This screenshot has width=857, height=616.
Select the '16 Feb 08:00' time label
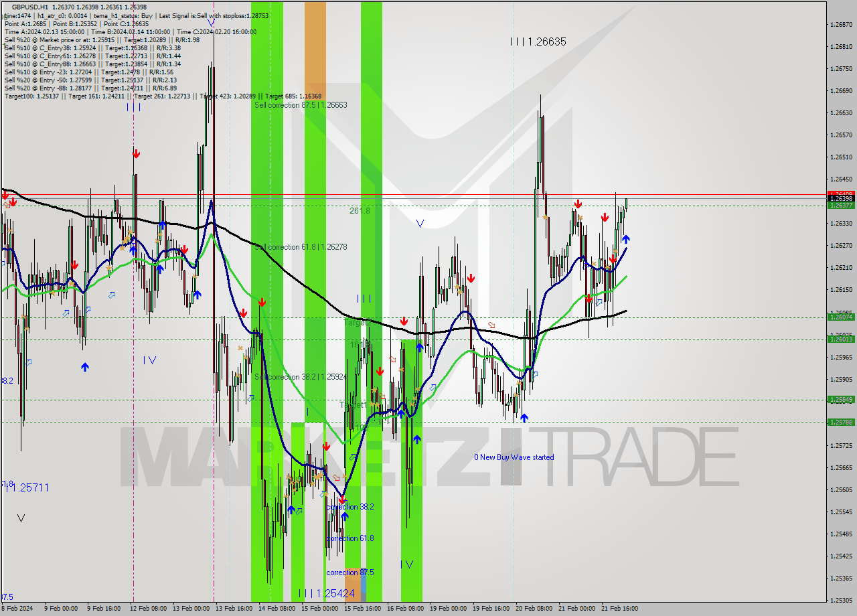405,609
